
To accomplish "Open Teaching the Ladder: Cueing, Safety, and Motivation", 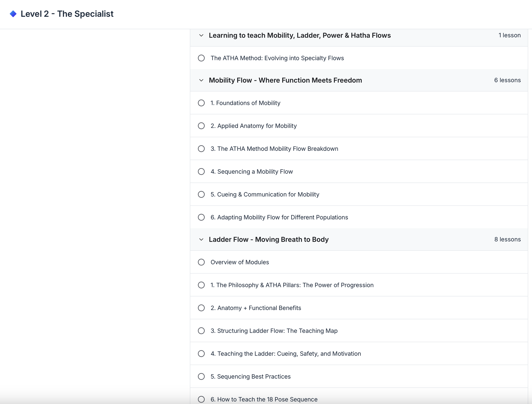I will (286, 354).
